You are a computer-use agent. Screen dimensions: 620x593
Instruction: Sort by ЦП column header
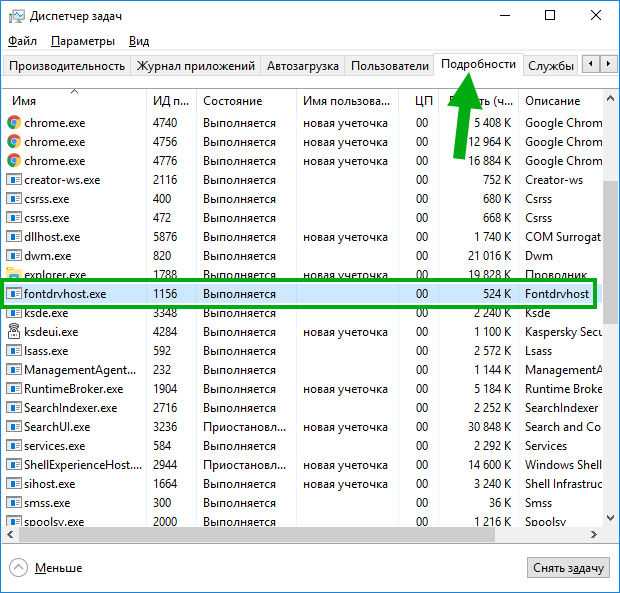point(419,100)
